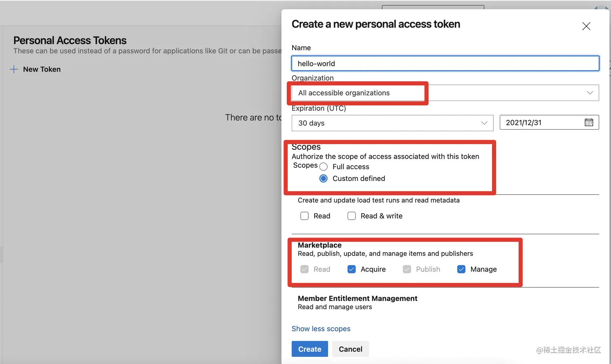Uncheck the Marketplace Manage checkbox
The image size is (611, 364).
[x=461, y=269]
